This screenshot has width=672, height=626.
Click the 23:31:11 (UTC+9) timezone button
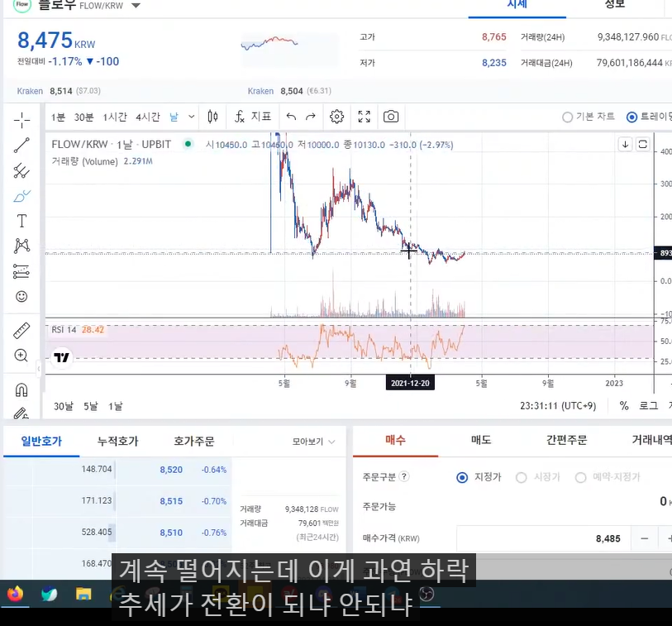click(558, 405)
